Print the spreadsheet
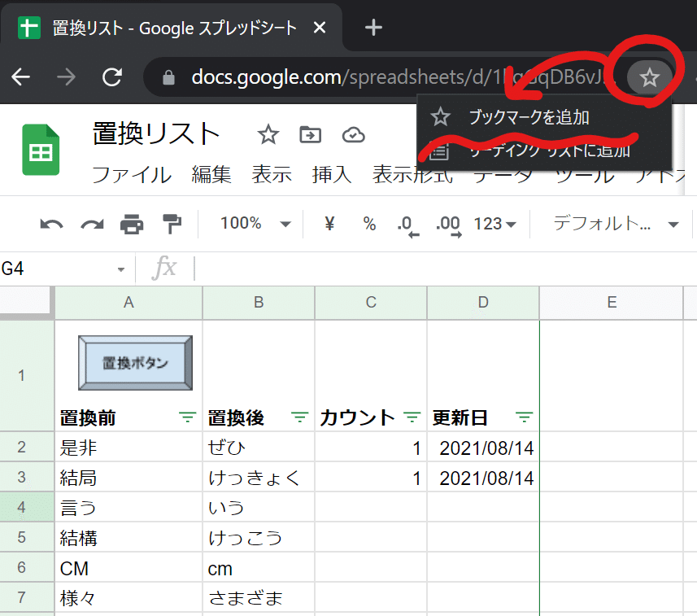 (132, 224)
